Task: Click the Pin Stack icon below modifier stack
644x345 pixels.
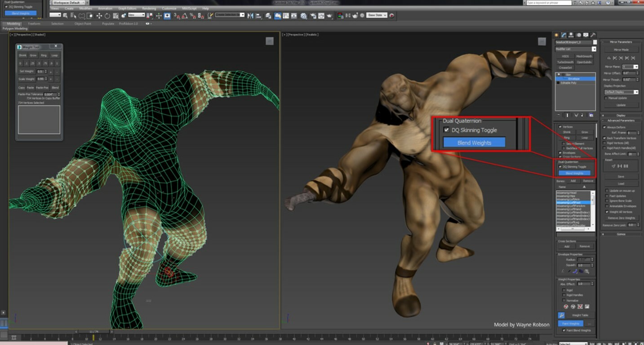Action: (559, 115)
